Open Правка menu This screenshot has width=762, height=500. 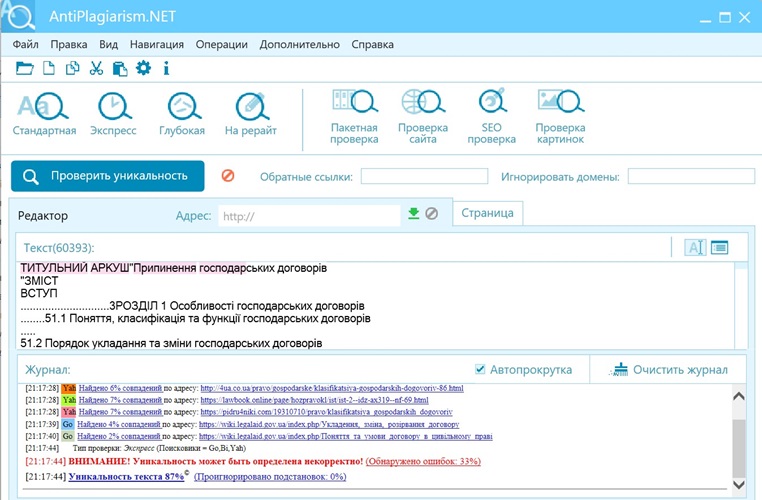(69, 44)
